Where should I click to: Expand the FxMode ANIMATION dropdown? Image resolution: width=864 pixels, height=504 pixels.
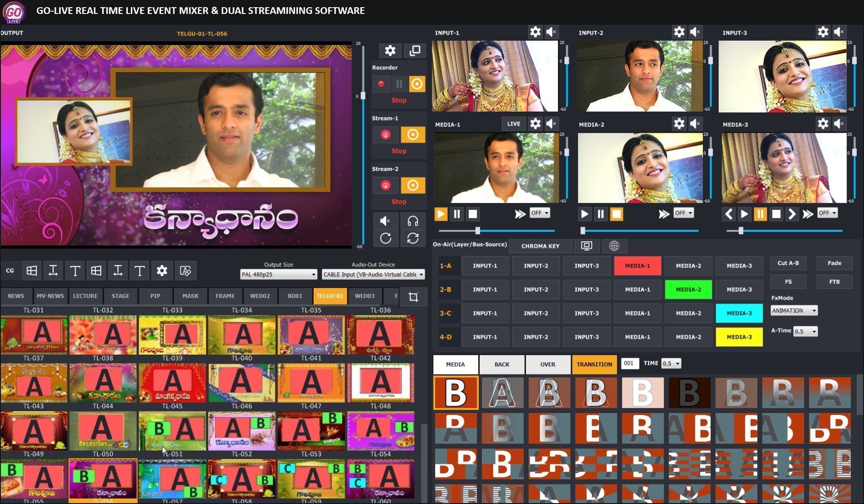click(794, 310)
